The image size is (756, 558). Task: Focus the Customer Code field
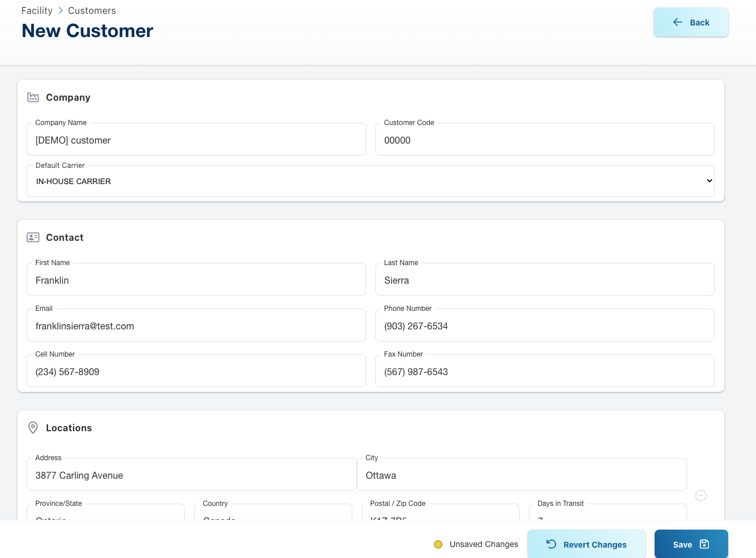tap(545, 140)
